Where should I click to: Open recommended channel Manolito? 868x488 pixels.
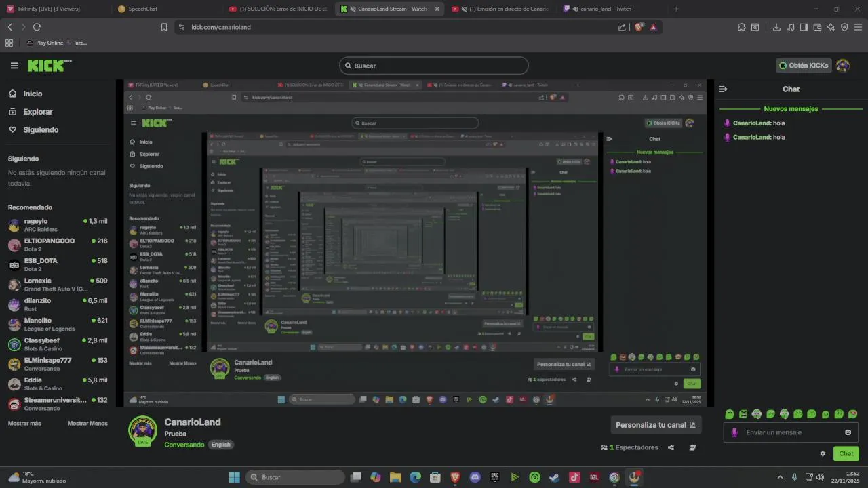(58, 324)
